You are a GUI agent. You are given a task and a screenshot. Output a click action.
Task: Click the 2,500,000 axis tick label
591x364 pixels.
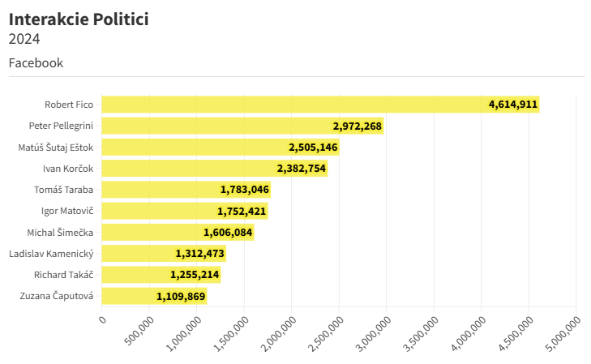(x=325, y=334)
